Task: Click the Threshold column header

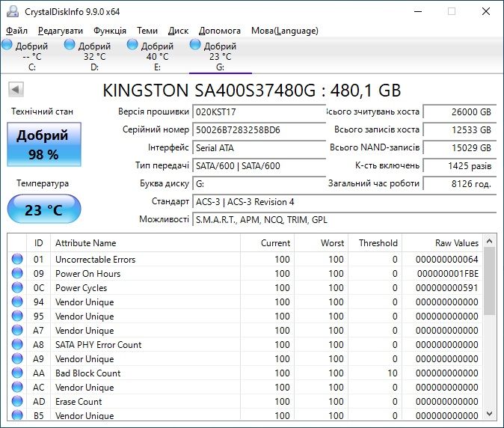Action: click(375, 243)
